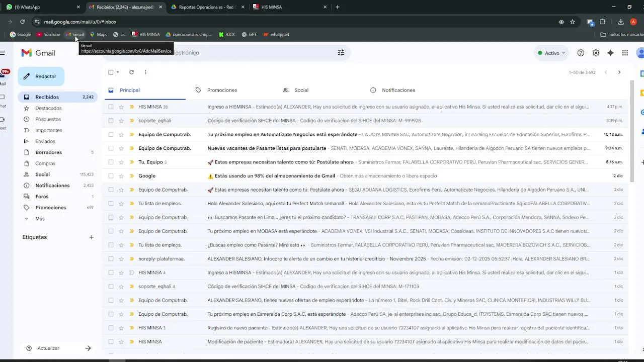Go to next page of messages
The height and width of the screenshot is (362, 644).
tap(619, 72)
